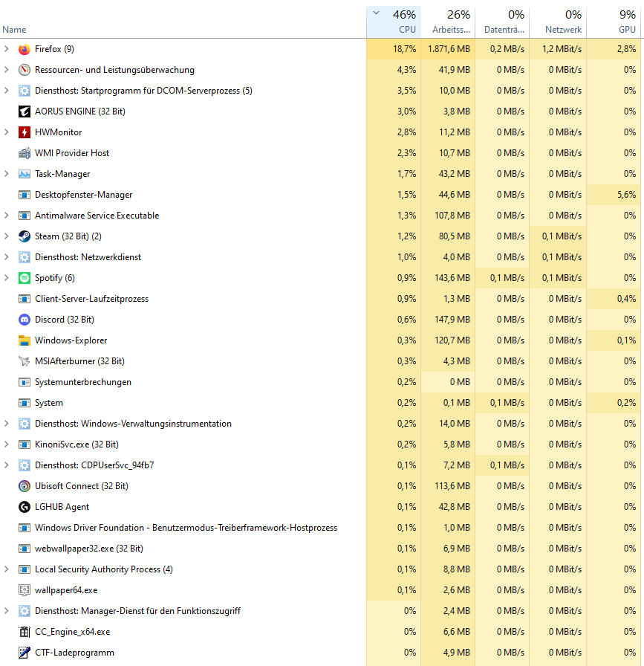Viewport: 644px width, 666px height.
Task: Click Client-Server-Laufzeitprozess GPU value 0,4%
Action: tap(626, 299)
